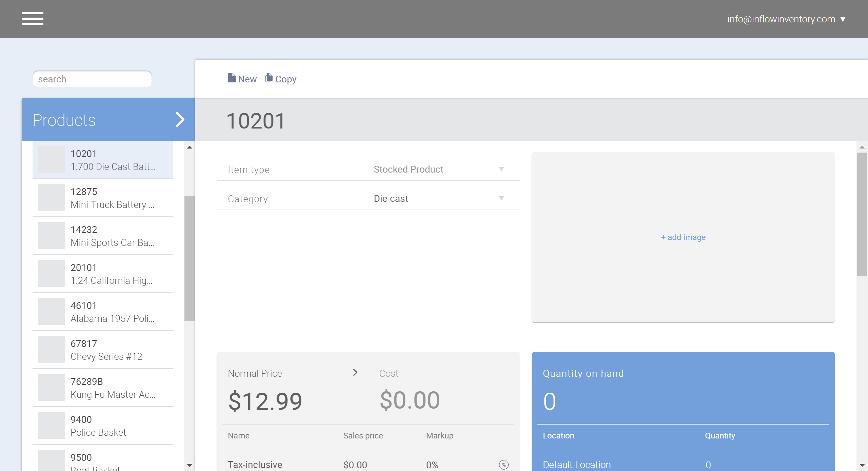
Task: Open the navigation hamburger menu
Action: [x=33, y=19]
